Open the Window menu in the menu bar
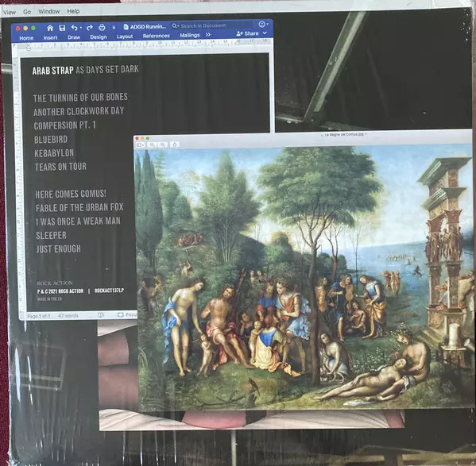 pos(49,12)
